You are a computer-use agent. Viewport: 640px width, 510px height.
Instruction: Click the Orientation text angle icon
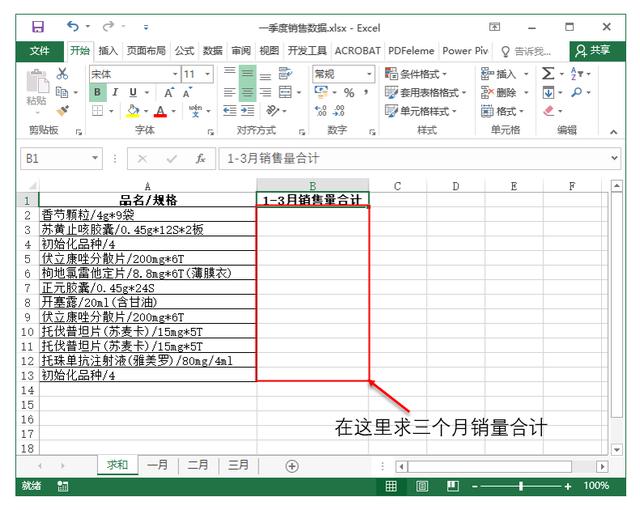(x=272, y=111)
